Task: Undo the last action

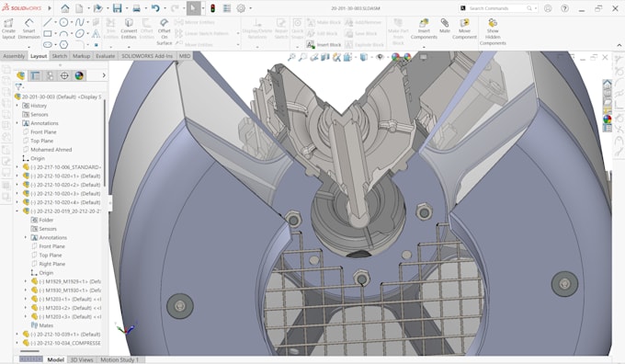Action: point(155,8)
